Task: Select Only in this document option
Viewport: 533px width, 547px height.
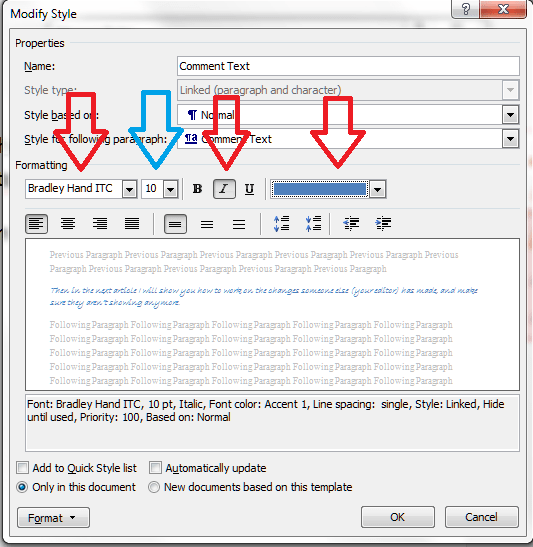Action: pos(22,487)
